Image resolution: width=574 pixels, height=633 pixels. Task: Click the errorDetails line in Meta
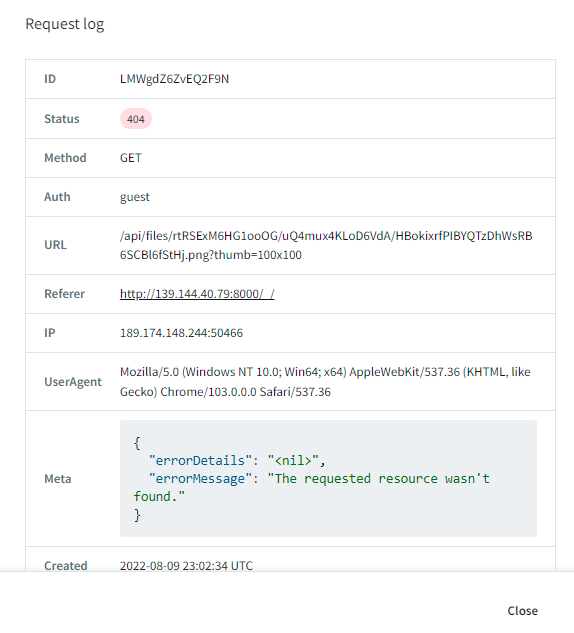237,460
